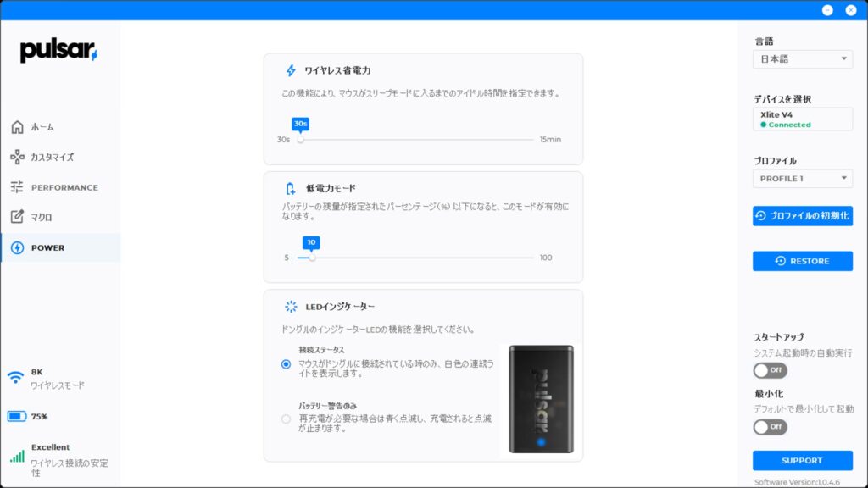Viewport: 868px width, 488px height.
Task: Click the Pulsar logo
Action: [58, 51]
